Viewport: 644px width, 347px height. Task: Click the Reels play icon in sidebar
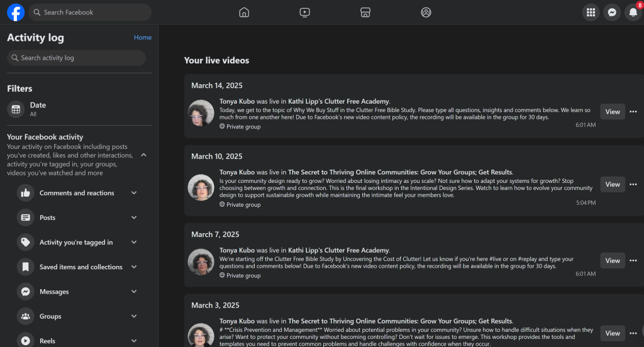point(25,341)
